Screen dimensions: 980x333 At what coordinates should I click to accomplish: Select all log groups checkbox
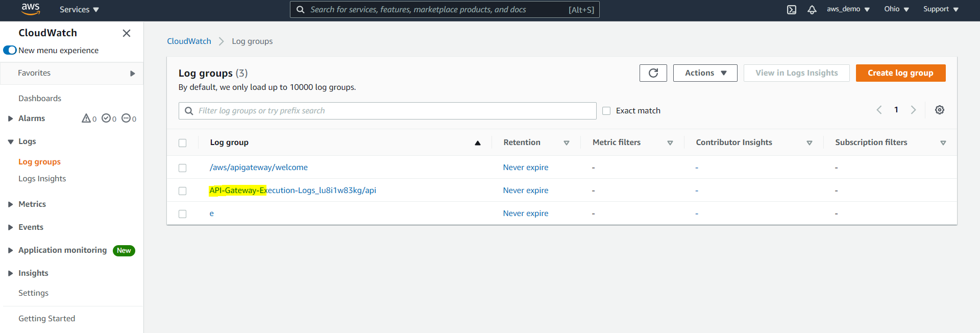click(183, 143)
